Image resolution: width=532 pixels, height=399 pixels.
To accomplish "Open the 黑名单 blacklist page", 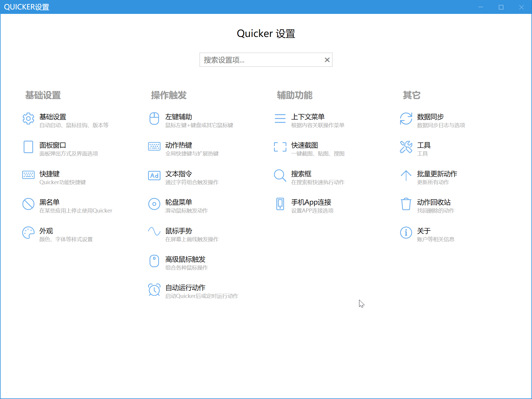I will (x=67, y=206).
